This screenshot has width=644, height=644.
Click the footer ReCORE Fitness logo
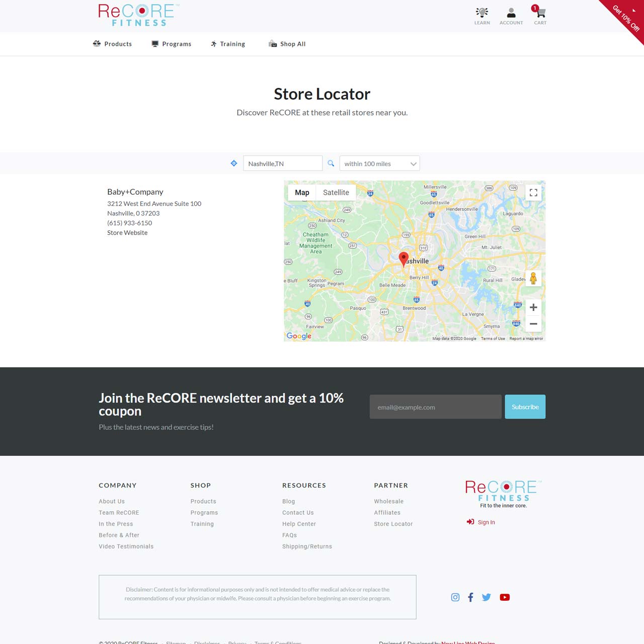tap(504, 494)
